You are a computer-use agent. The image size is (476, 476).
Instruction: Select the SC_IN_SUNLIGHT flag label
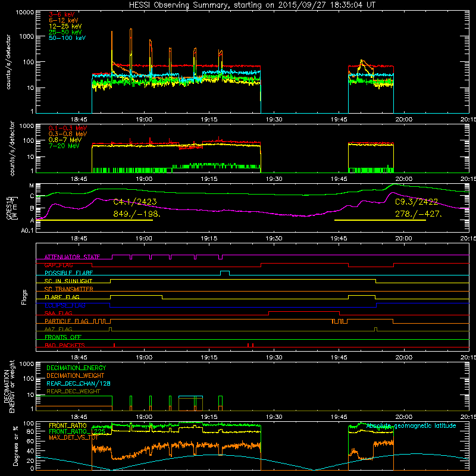(68, 281)
